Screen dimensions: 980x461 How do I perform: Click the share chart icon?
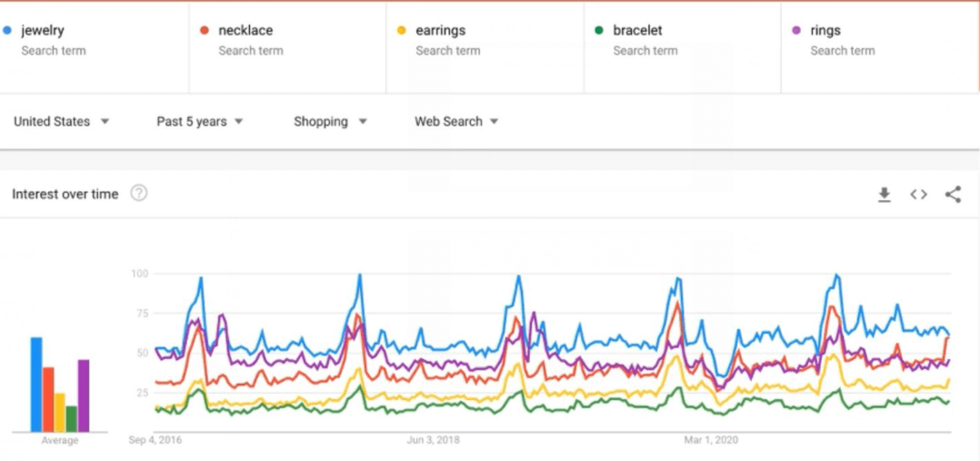click(953, 195)
